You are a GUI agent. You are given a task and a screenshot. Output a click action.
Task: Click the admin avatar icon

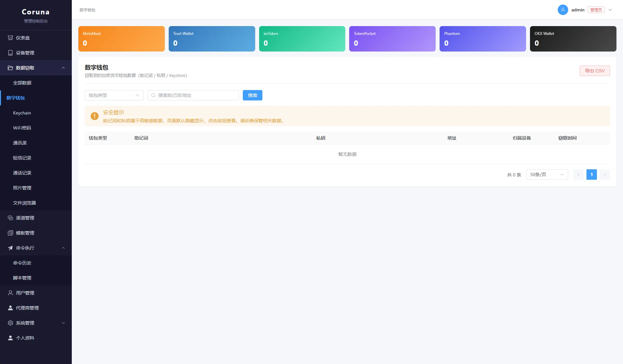tap(563, 10)
